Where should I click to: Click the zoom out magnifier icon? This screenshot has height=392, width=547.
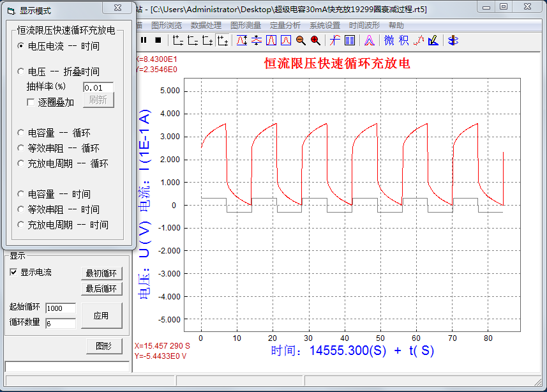(x=301, y=40)
